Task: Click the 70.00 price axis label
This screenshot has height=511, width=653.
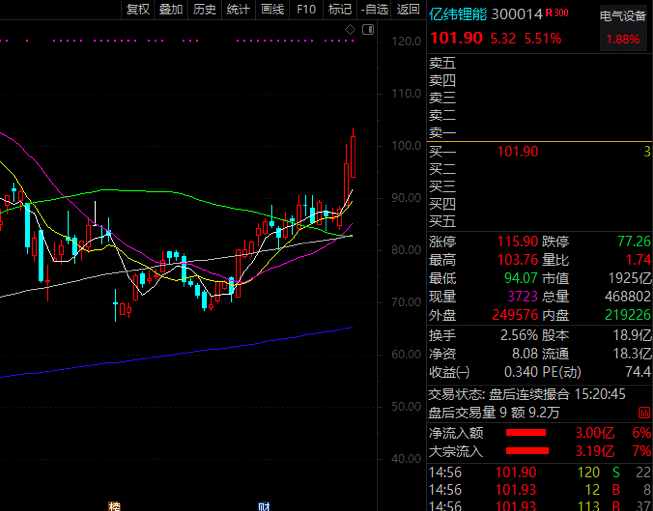Action: 406,302
